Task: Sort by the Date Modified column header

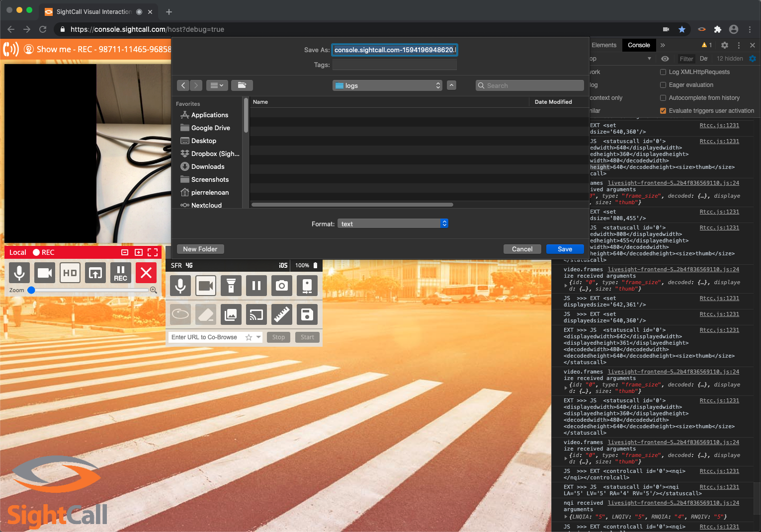Action: (x=553, y=102)
